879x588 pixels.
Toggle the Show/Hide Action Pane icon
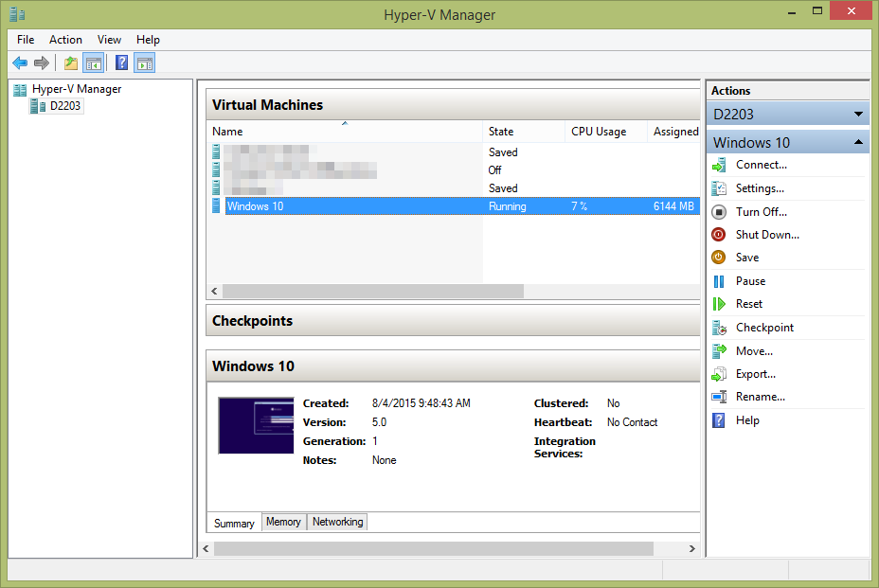(x=145, y=62)
